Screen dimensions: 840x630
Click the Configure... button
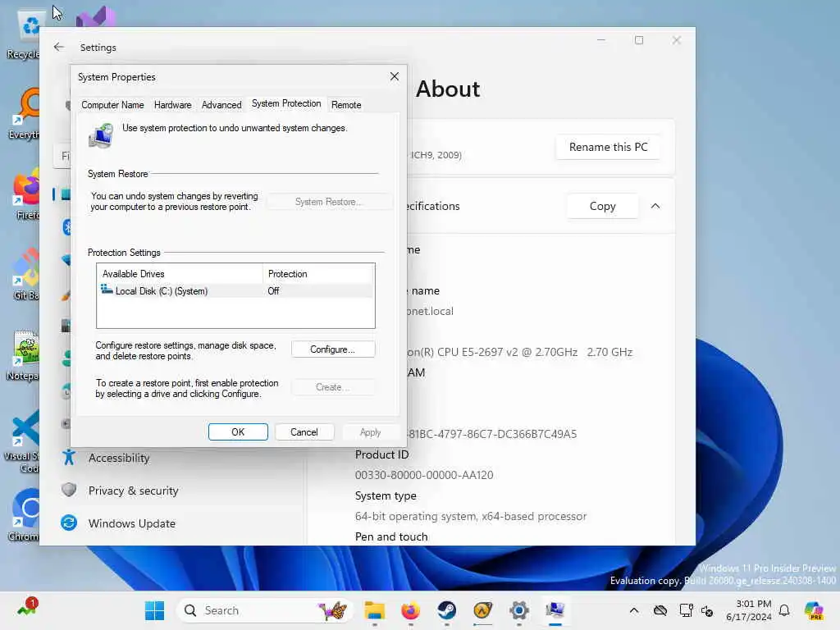(x=333, y=349)
